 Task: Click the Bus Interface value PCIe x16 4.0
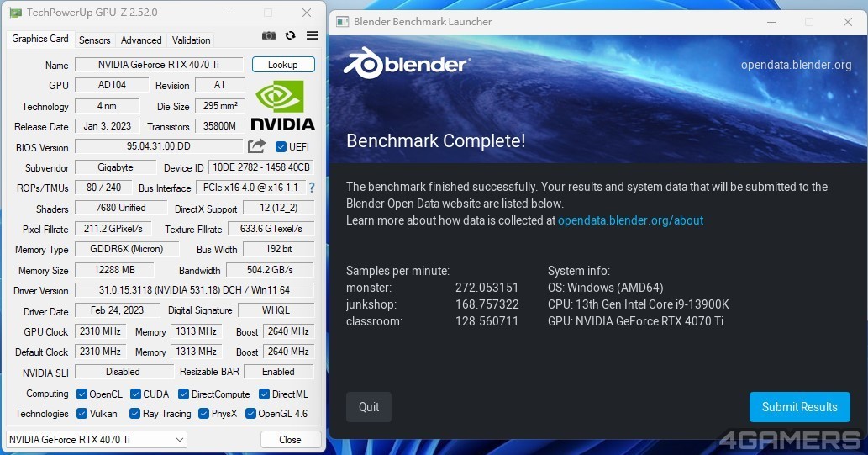coord(250,188)
